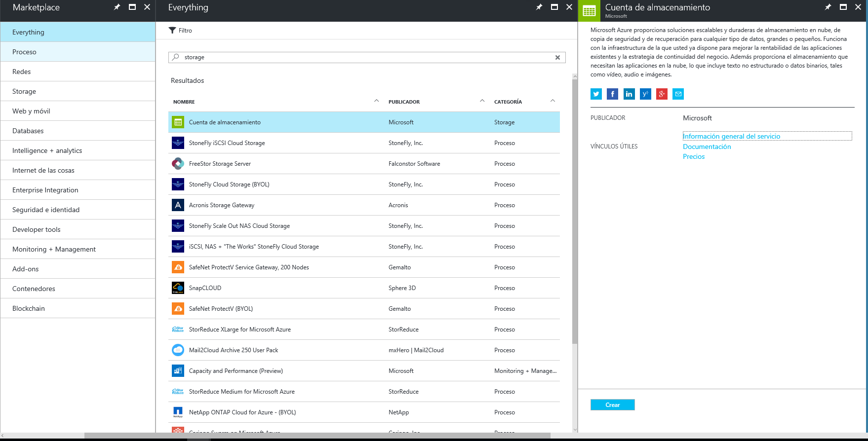
Task: Open Contenedores category
Action: [x=78, y=289]
